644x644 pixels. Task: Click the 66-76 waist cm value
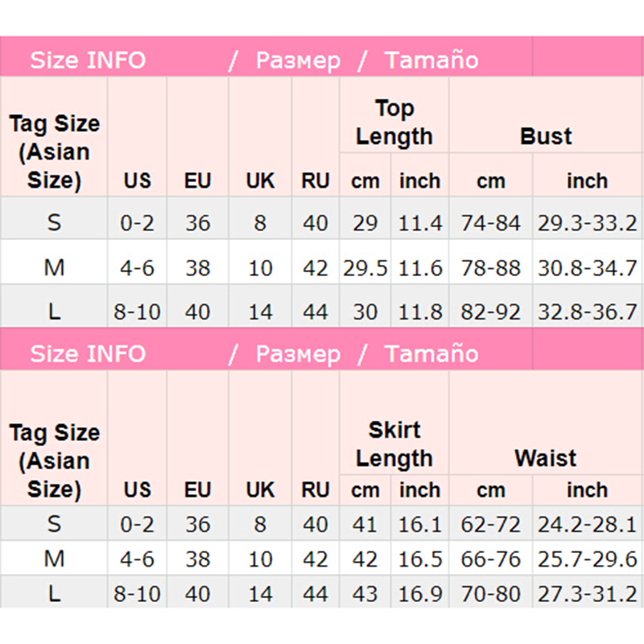tap(491, 559)
